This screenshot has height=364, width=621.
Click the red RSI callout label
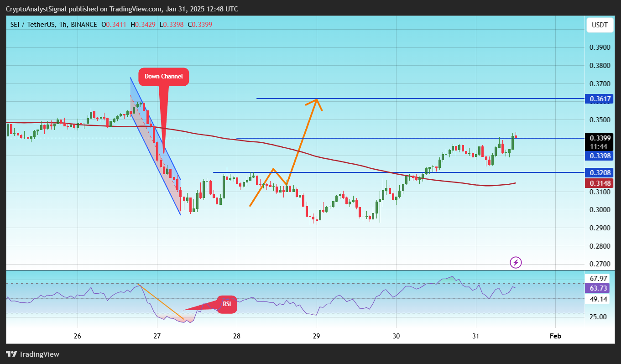click(x=227, y=304)
